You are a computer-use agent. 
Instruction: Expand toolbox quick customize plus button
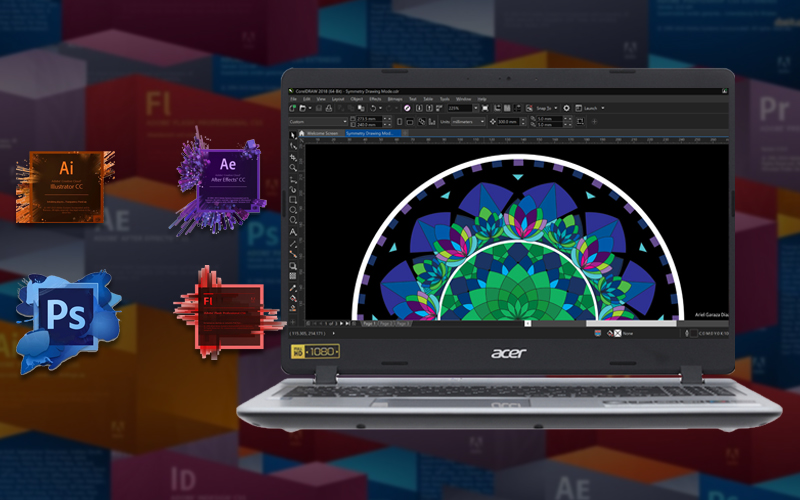(293, 322)
